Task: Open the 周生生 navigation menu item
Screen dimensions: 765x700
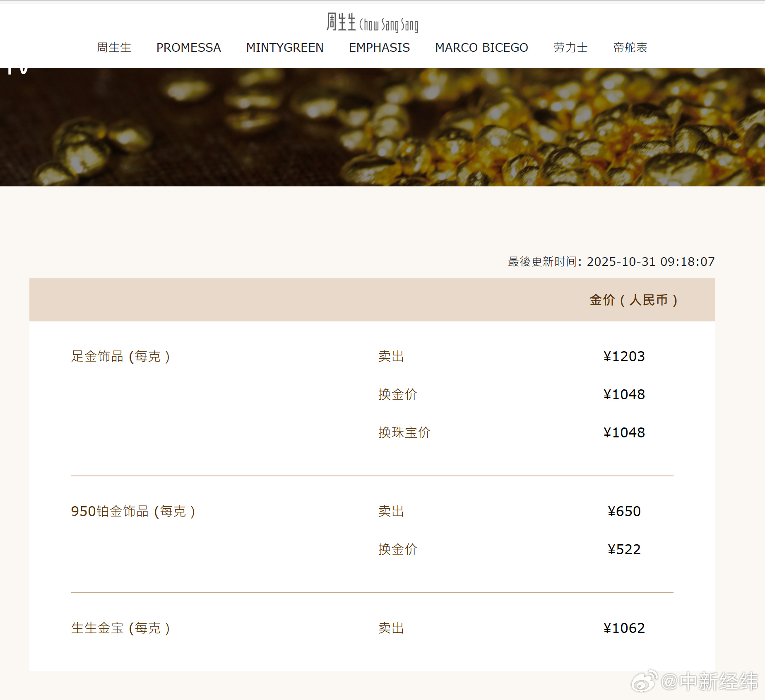Action: 113,48
